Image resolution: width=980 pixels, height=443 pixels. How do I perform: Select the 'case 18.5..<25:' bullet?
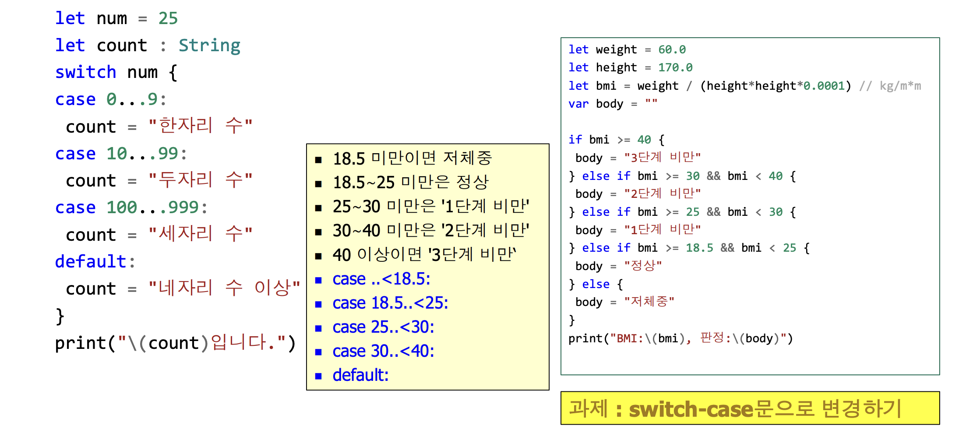coord(390,303)
